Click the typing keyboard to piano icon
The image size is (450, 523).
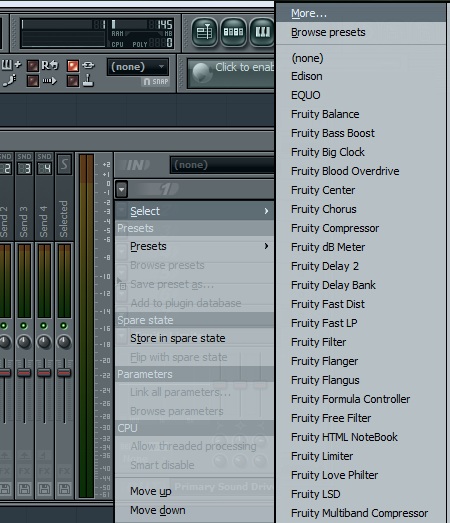[11, 64]
